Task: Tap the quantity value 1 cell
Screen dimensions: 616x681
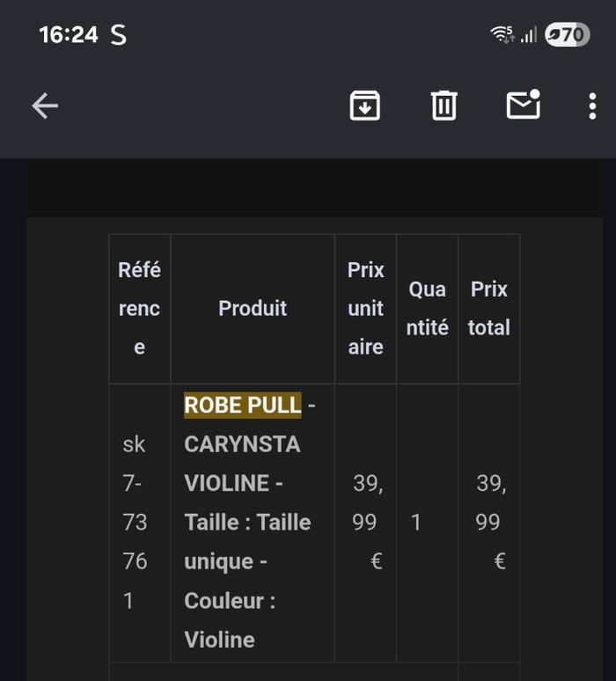Action: pyautogui.click(x=415, y=523)
